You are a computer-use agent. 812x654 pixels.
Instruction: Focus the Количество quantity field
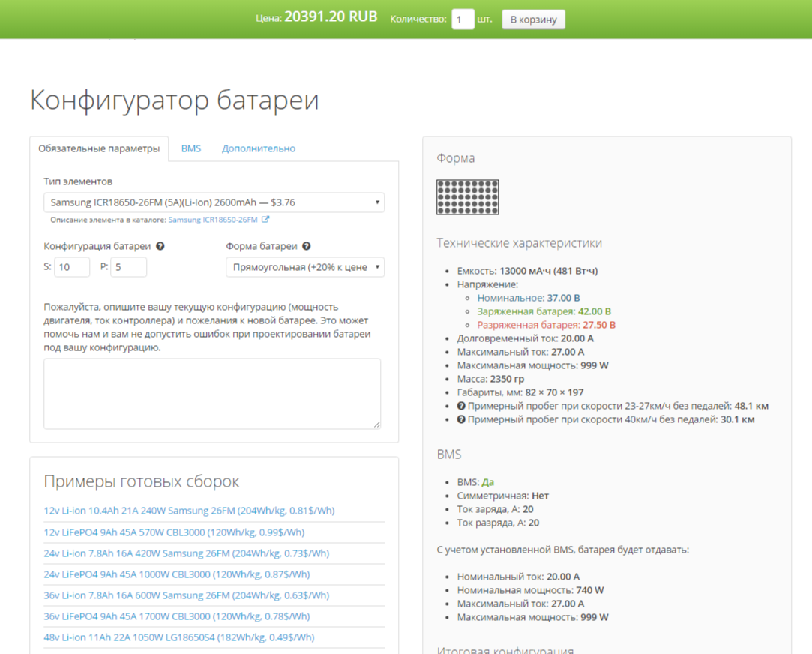(x=463, y=19)
